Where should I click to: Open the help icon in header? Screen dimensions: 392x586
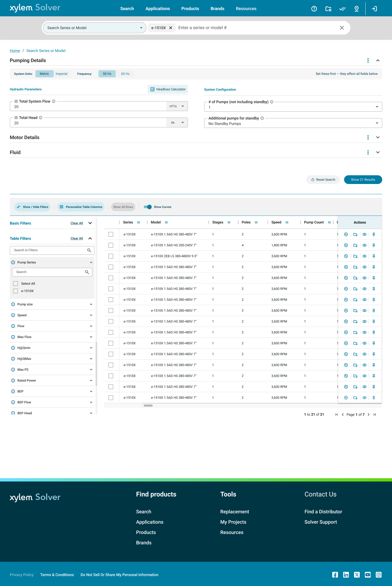314,9
